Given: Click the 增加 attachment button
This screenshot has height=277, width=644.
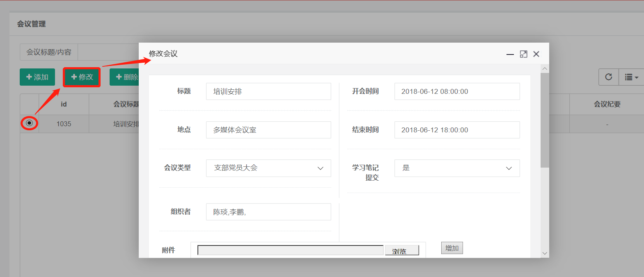Looking at the screenshot, I should coord(452,248).
